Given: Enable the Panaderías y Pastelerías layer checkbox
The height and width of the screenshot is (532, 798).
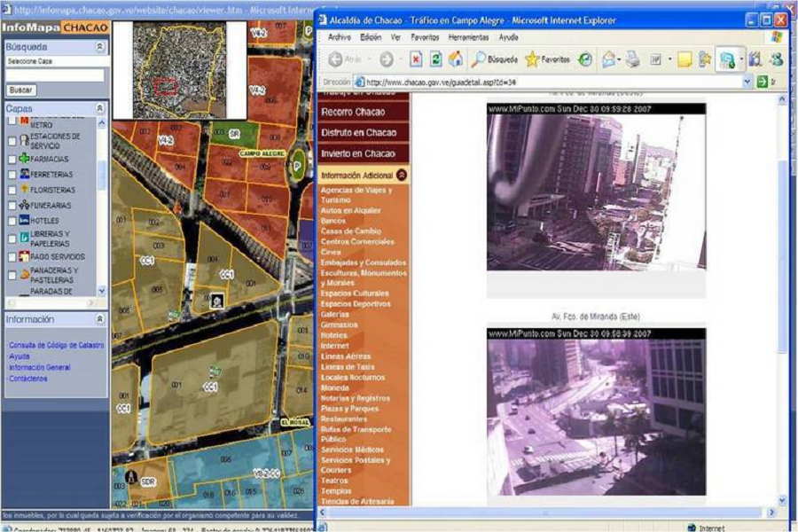Looking at the screenshot, I should point(12,276).
